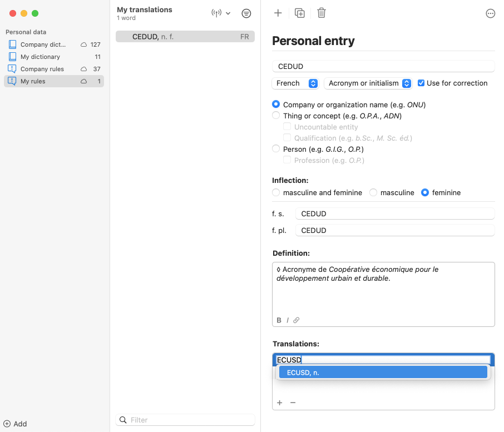Expand the broadcast sync dropdown chevron

coord(228,13)
